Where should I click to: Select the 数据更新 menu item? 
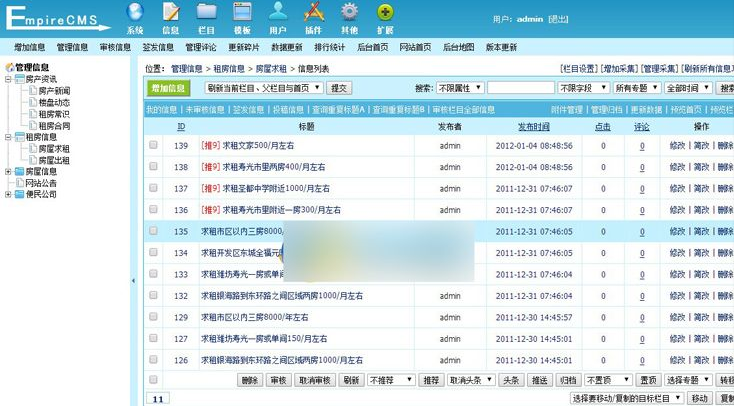point(286,47)
